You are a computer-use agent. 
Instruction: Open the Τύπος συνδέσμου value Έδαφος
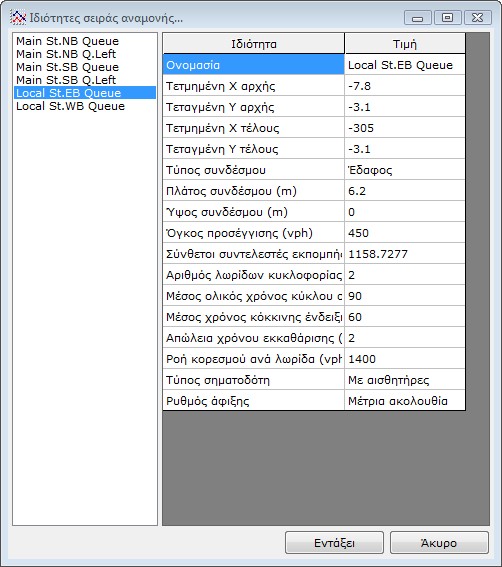[405, 170]
